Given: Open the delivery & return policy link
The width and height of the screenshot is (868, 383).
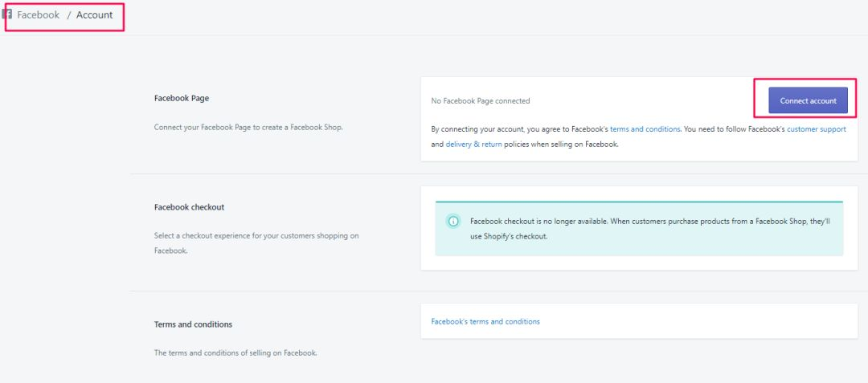Looking at the screenshot, I should click(474, 145).
